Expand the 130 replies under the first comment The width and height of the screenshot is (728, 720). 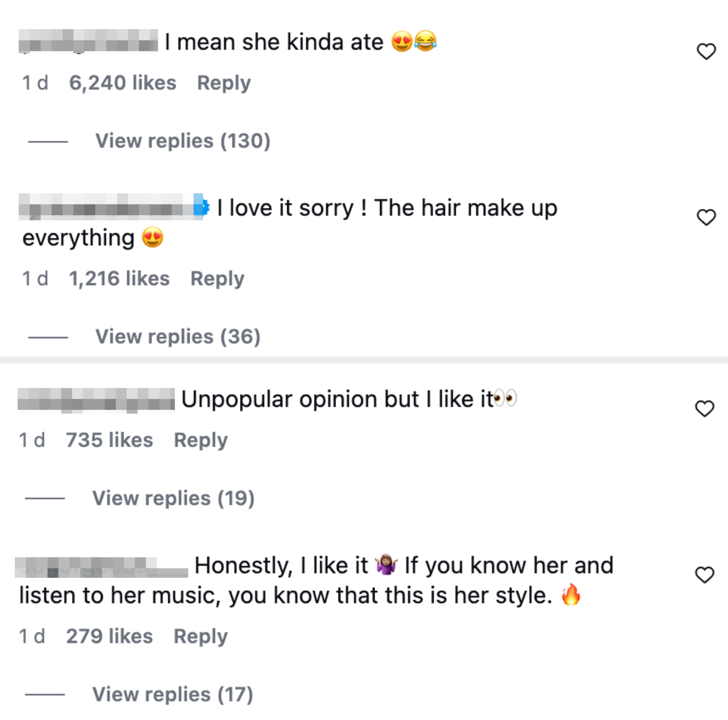(183, 141)
